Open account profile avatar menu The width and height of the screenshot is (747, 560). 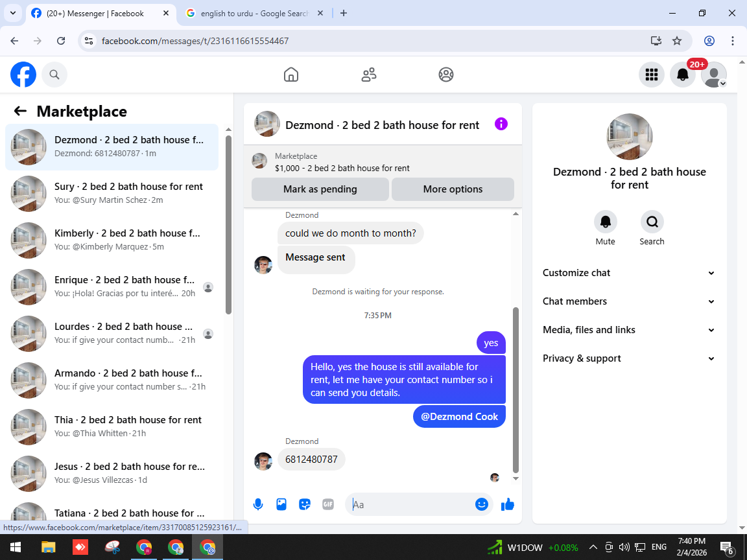tap(714, 75)
